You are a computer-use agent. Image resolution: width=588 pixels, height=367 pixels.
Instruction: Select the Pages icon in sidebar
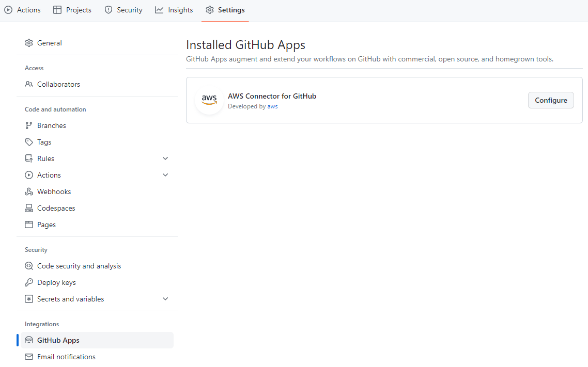(29, 225)
